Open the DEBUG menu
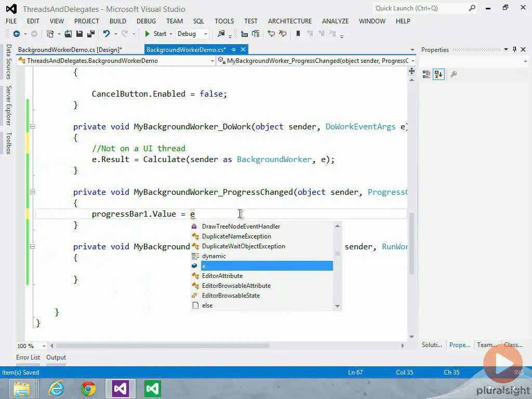This screenshot has height=399, width=532. pyautogui.click(x=146, y=21)
